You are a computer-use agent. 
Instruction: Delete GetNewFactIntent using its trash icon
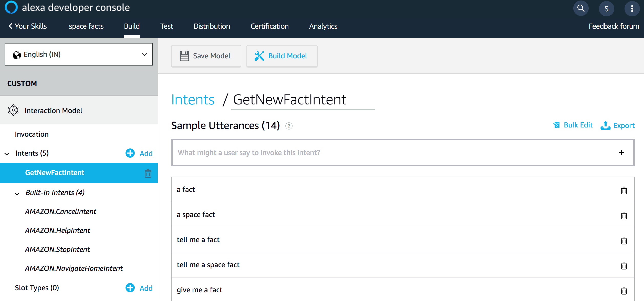point(148,173)
